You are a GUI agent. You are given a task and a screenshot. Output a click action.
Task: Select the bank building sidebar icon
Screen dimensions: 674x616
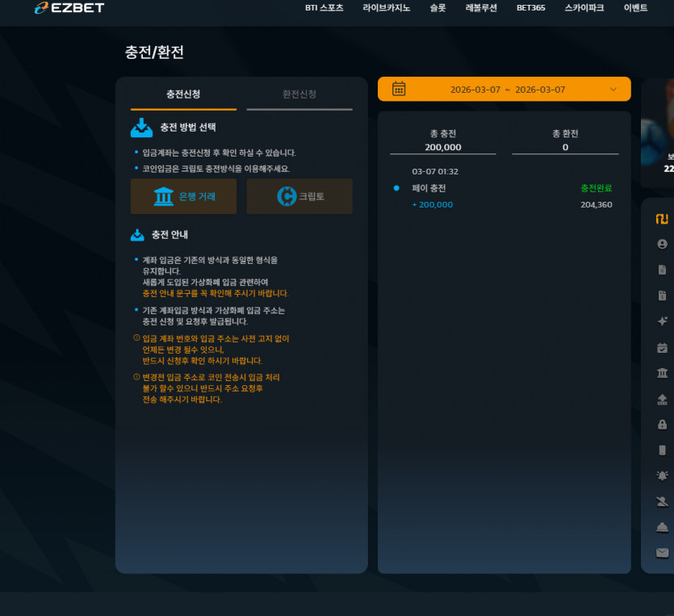pyautogui.click(x=662, y=373)
